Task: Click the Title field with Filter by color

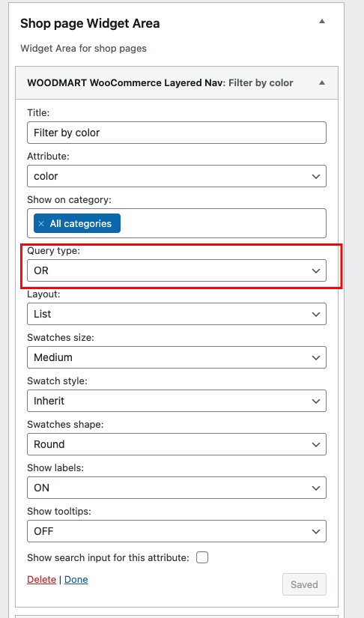Action: click(x=177, y=133)
